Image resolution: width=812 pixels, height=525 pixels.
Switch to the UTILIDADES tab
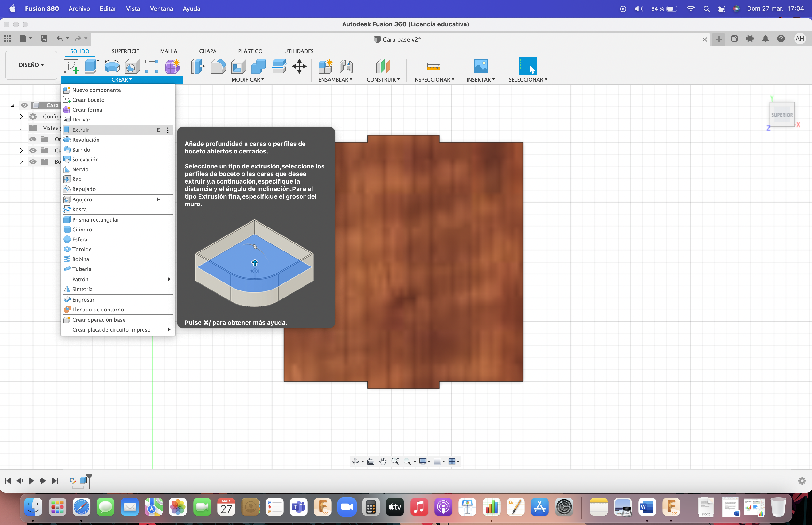tap(299, 51)
